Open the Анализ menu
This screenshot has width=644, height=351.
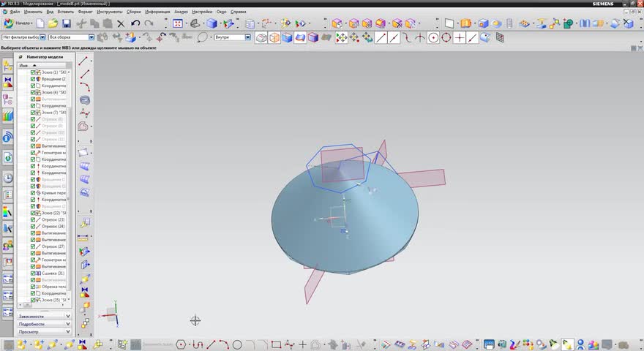(x=181, y=12)
